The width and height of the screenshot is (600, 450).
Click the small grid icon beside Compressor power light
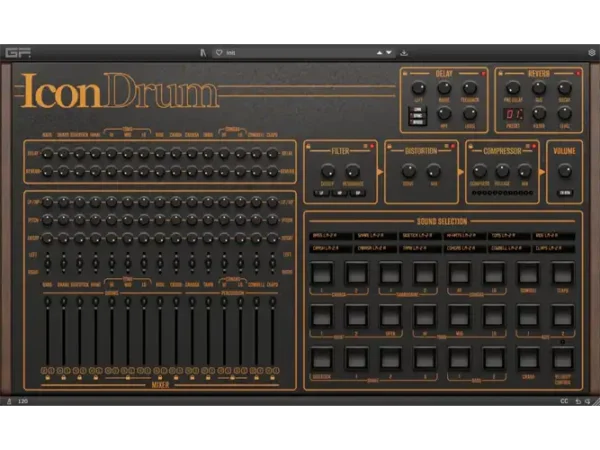pos(528,146)
